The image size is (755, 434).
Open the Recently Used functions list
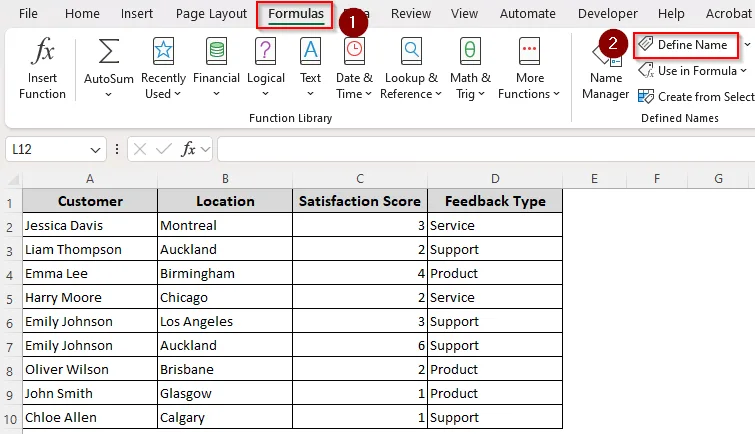pyautogui.click(x=163, y=67)
